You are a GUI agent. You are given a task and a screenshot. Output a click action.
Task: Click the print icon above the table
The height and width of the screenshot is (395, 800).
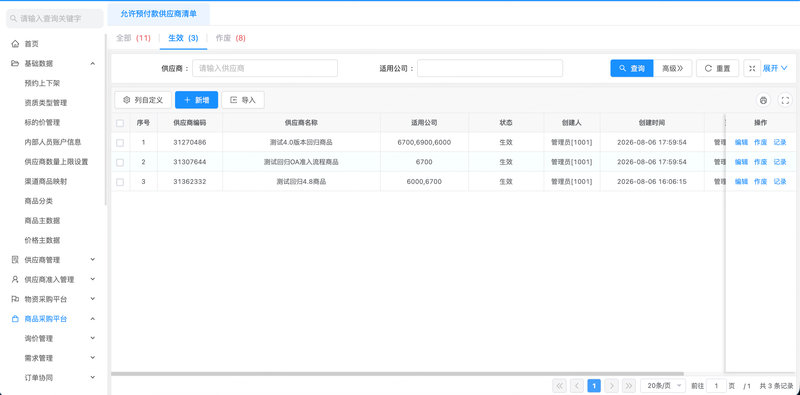coord(763,100)
